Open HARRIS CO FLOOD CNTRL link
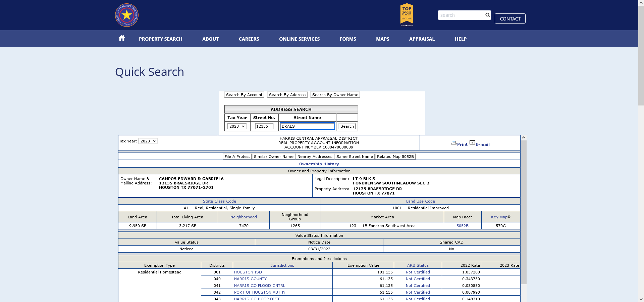Image resolution: width=644 pixels, height=302 pixels. pyautogui.click(x=260, y=286)
